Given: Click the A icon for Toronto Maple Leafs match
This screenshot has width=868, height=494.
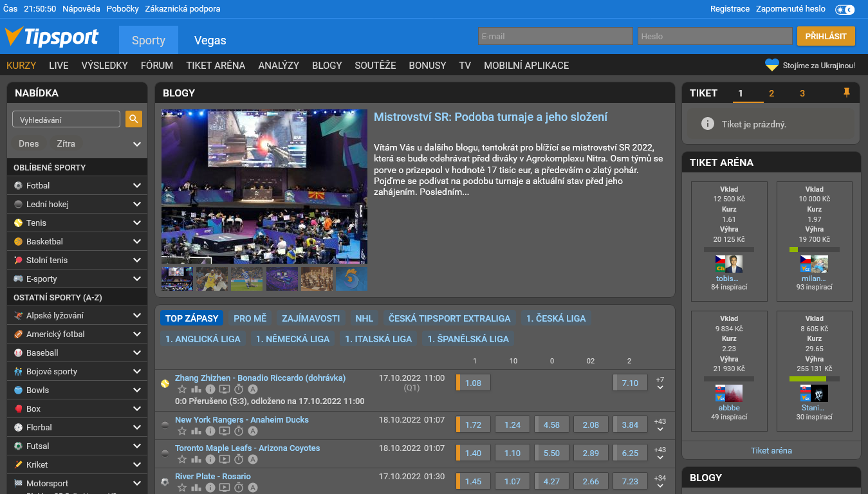Looking at the screenshot, I should [253, 459].
